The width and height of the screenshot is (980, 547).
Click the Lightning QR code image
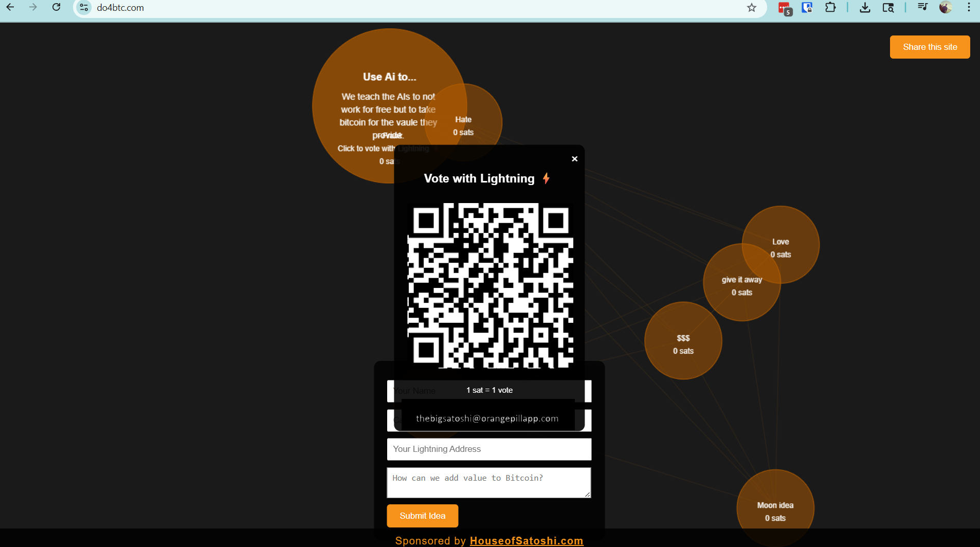490,285
